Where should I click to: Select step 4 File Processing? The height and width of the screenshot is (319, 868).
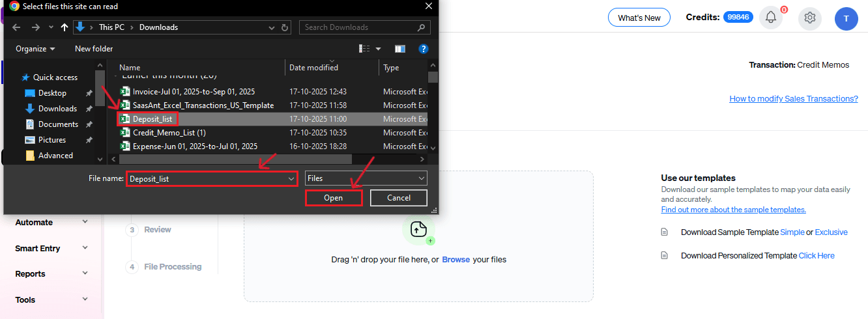click(164, 267)
